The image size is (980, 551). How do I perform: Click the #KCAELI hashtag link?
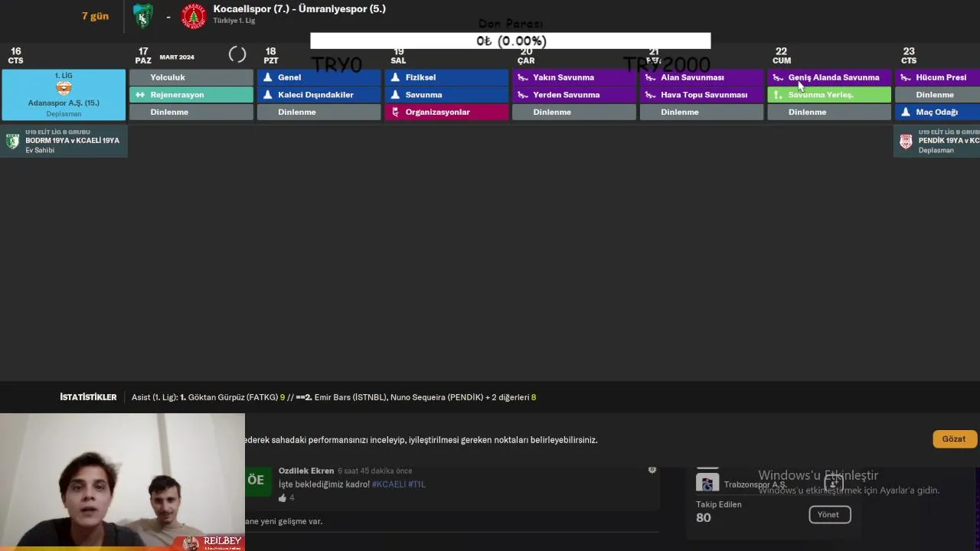(389, 484)
